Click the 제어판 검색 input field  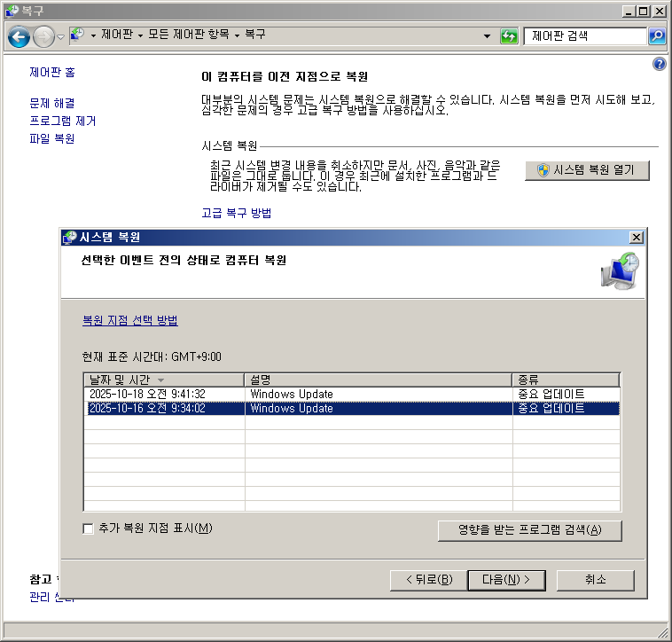click(x=585, y=36)
